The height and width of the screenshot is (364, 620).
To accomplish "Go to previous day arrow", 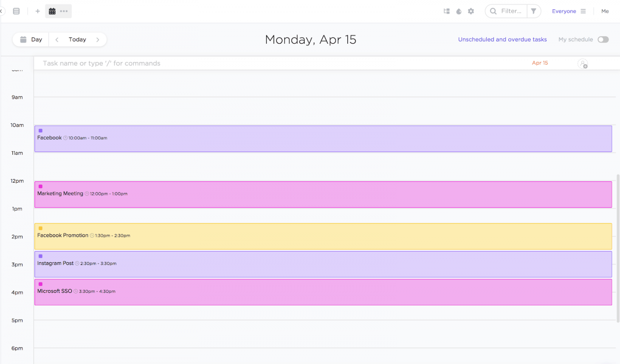I will (57, 39).
